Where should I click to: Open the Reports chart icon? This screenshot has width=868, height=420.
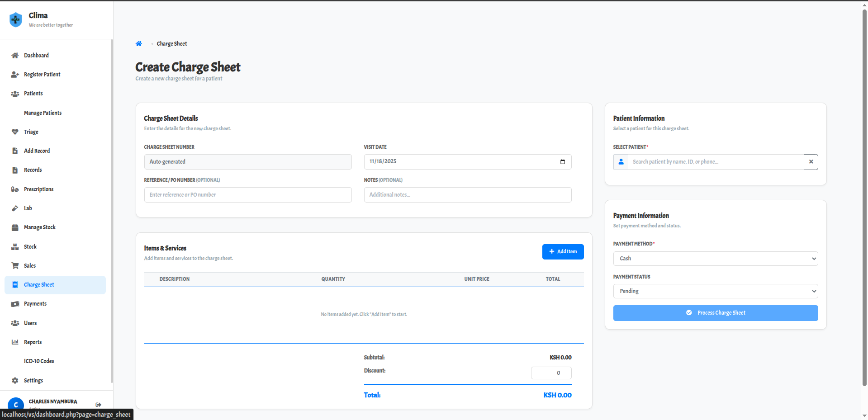15,342
